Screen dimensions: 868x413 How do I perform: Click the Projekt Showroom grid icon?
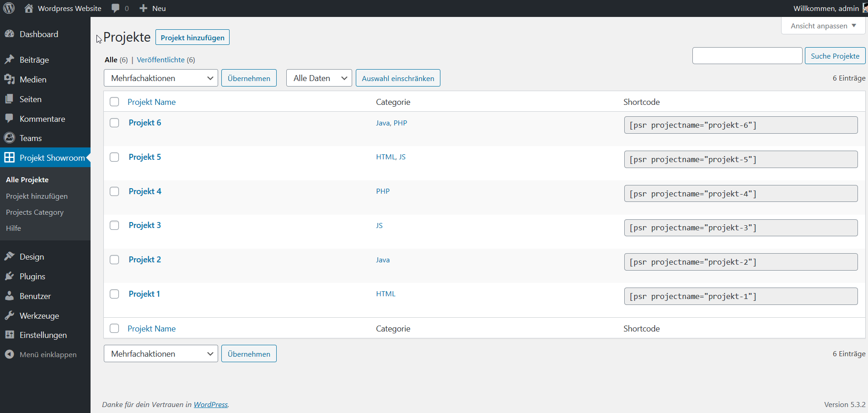(x=9, y=158)
